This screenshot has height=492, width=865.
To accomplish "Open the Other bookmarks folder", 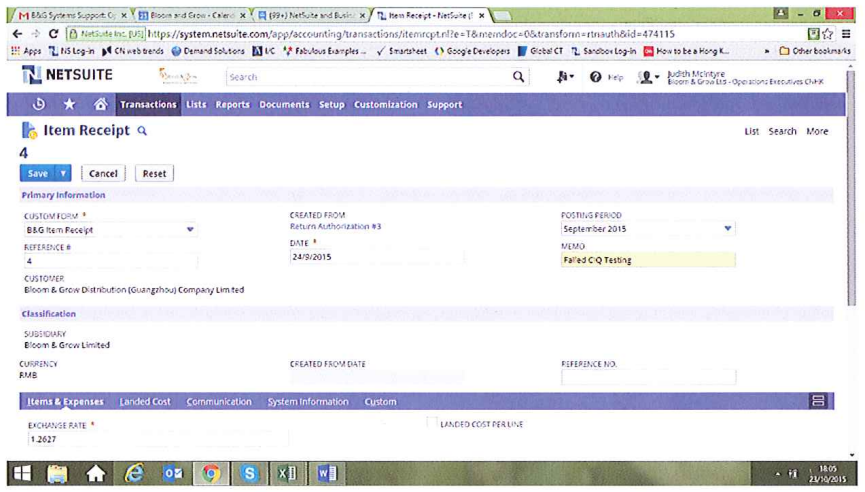I will (x=815, y=51).
